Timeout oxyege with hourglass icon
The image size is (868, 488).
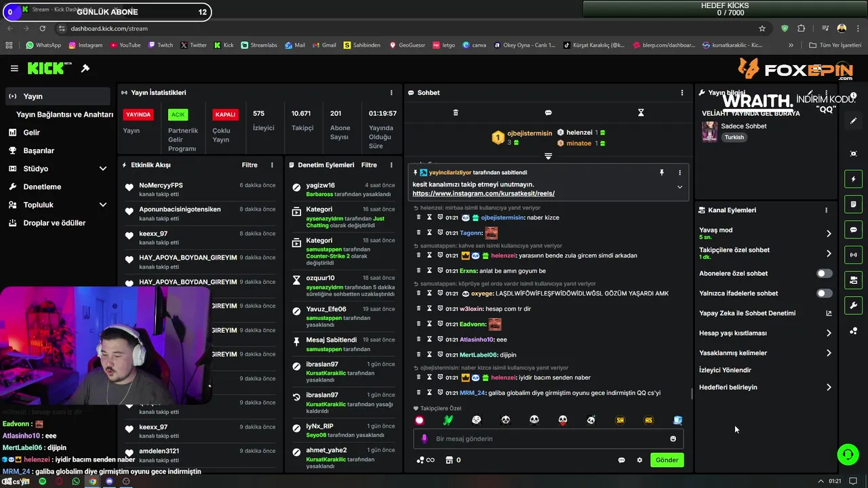tap(429, 293)
